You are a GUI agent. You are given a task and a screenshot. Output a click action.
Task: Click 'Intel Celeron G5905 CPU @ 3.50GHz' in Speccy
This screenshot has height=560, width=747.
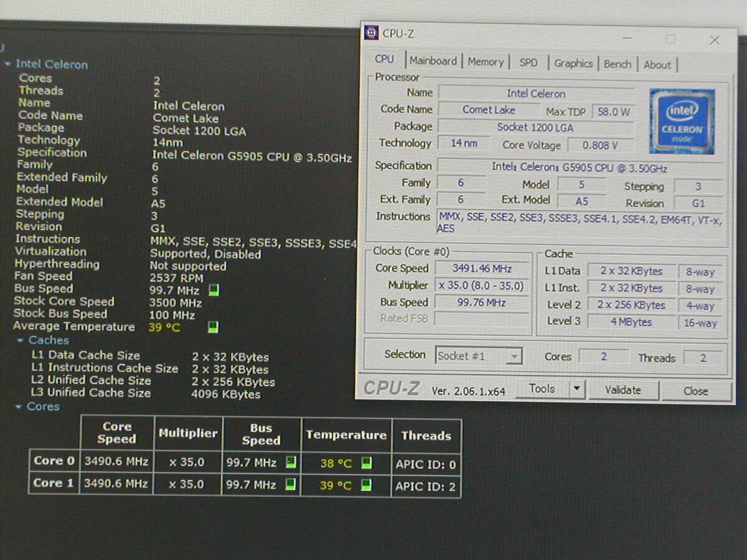[252, 156]
